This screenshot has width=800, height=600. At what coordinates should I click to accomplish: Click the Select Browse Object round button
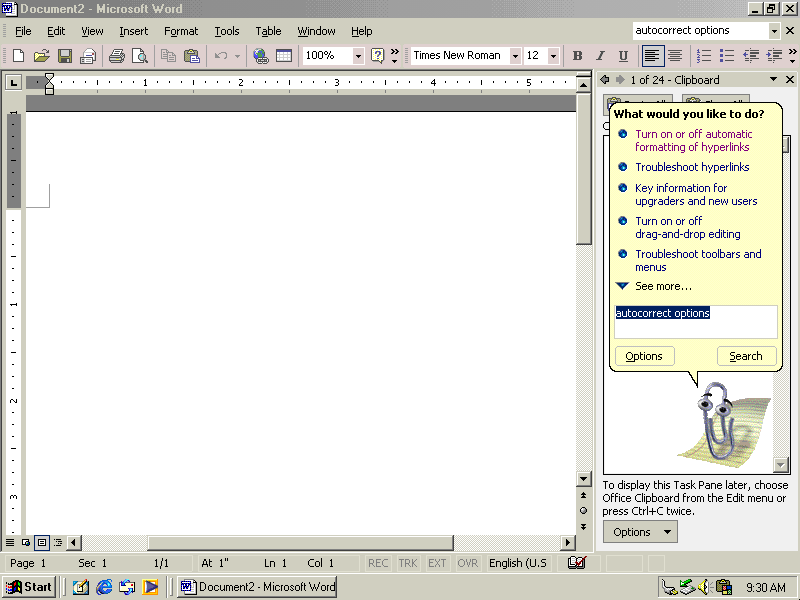coord(584,511)
